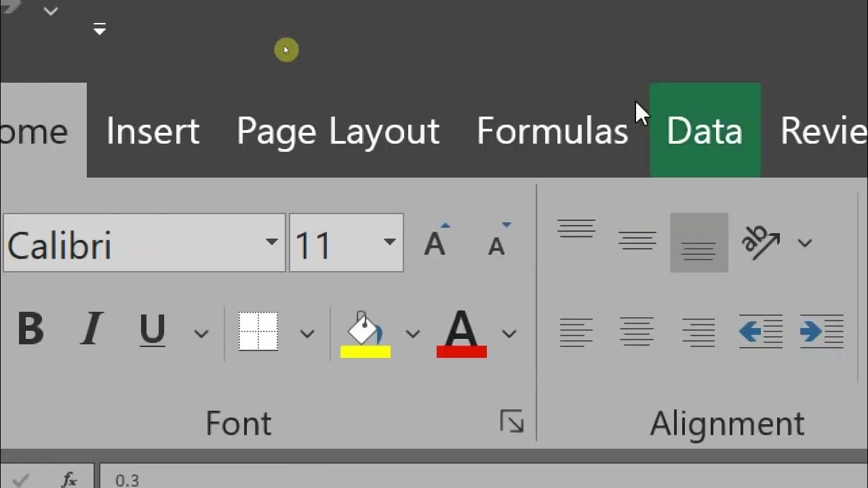Screen dimensions: 868x488
Task: Switch to the Data tab
Action: pyautogui.click(x=705, y=130)
